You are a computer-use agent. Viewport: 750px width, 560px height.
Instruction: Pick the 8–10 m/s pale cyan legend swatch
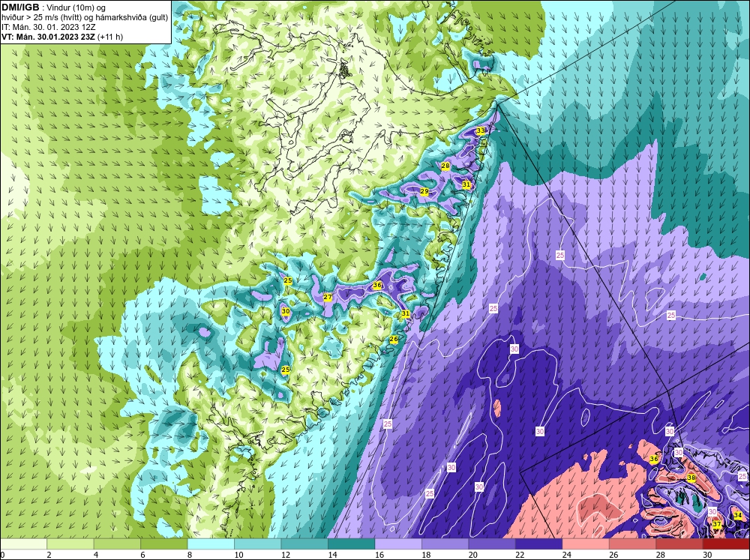click(x=211, y=544)
